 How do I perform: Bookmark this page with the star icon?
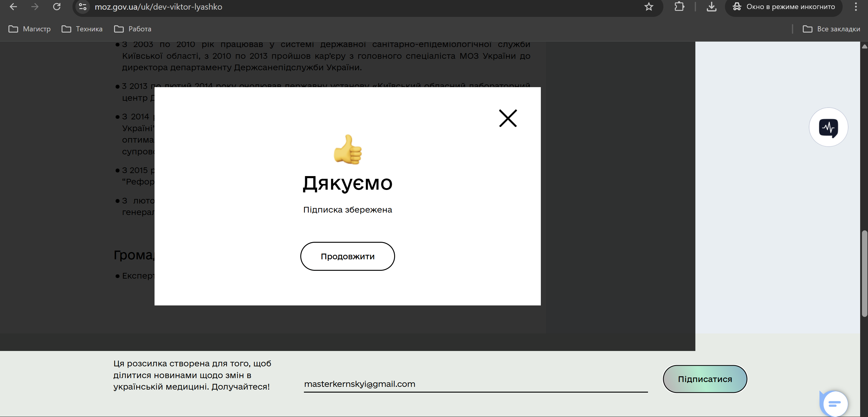point(649,7)
